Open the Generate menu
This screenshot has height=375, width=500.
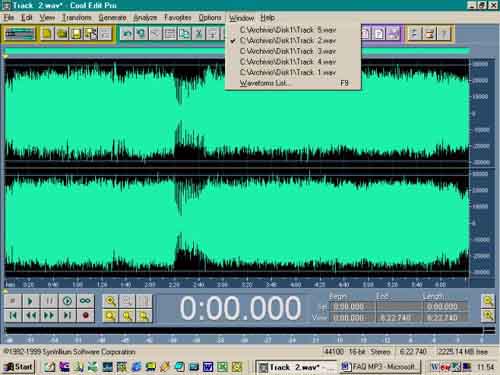[x=113, y=18]
